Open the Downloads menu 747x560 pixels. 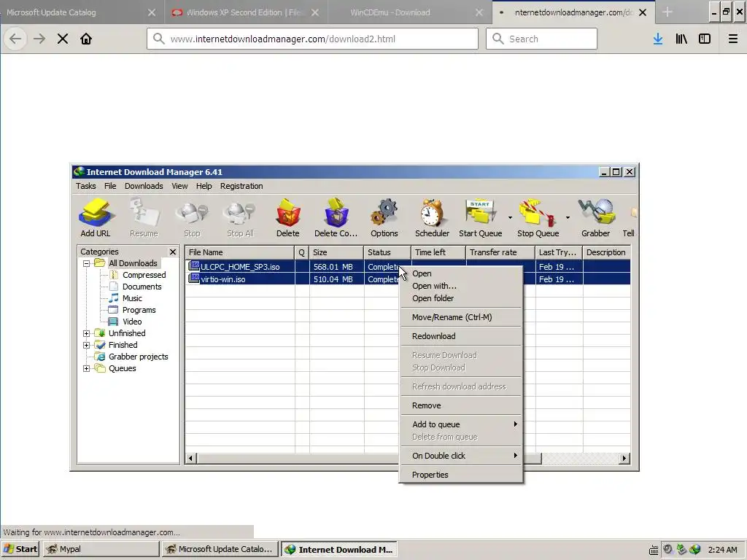(144, 186)
